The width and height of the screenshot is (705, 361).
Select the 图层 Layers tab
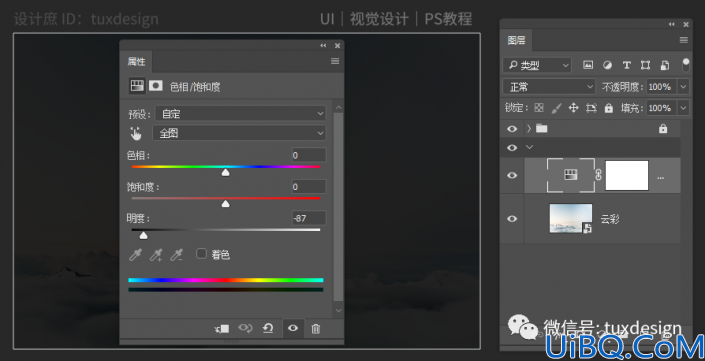516,40
